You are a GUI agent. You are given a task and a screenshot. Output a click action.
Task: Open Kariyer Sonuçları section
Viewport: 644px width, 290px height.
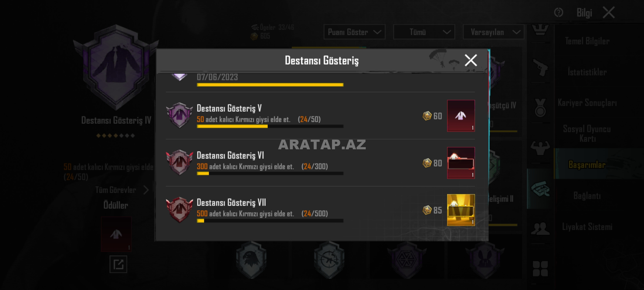click(x=587, y=103)
